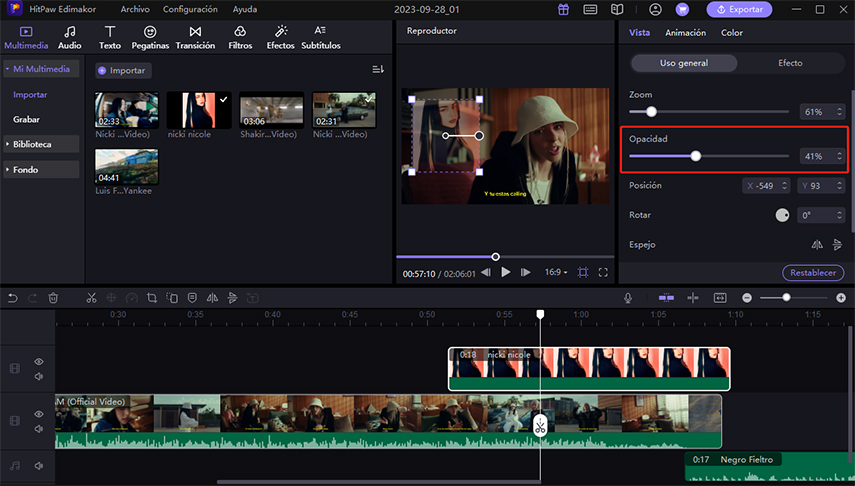Delete selected clip with trash icon
Screen dimensions: 855x486
(x=53, y=298)
